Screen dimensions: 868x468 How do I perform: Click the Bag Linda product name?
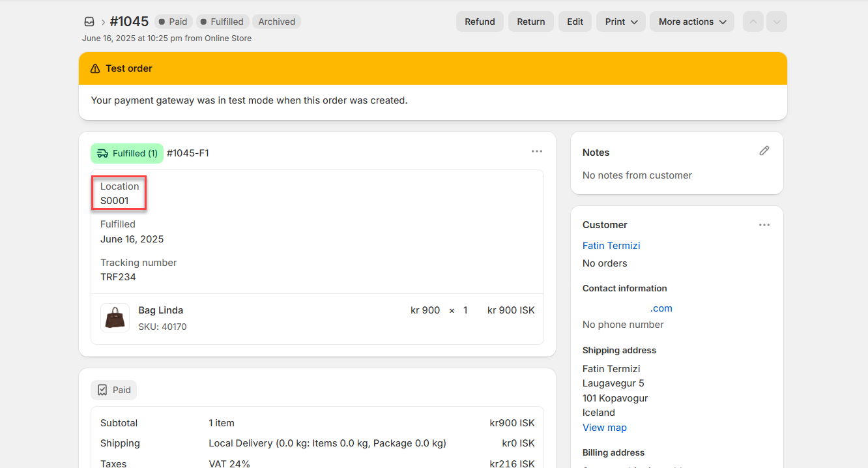[160, 310]
